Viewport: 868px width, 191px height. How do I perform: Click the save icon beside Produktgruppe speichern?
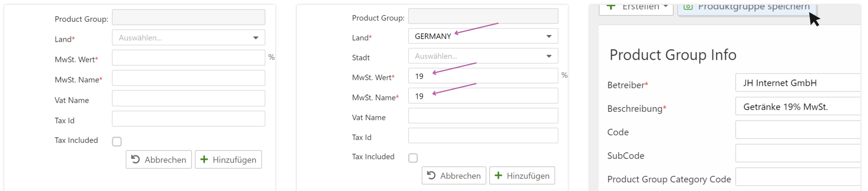click(688, 7)
